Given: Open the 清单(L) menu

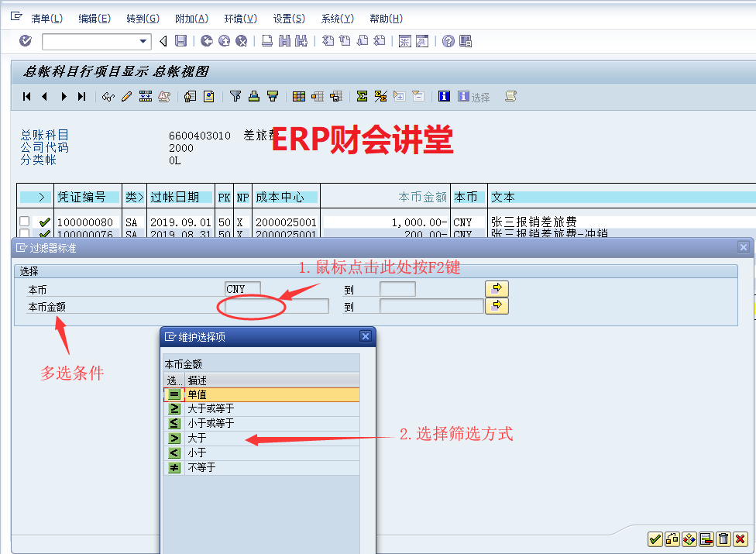Looking at the screenshot, I should (46, 19).
